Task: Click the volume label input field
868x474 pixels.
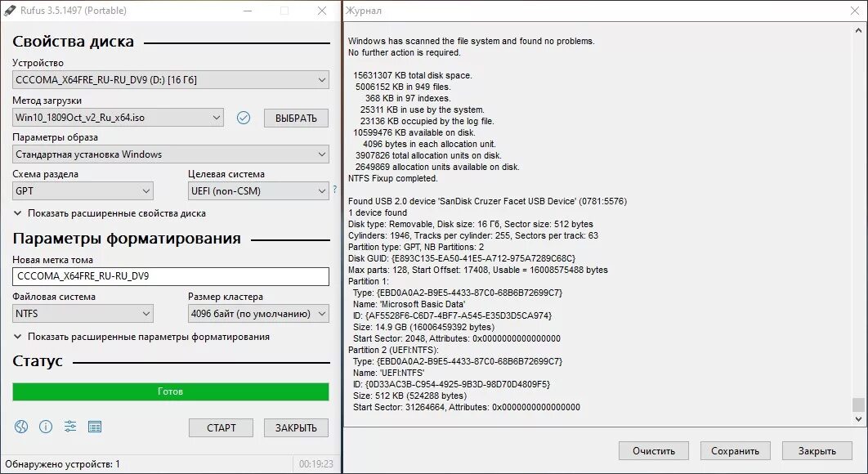Action: pos(171,276)
